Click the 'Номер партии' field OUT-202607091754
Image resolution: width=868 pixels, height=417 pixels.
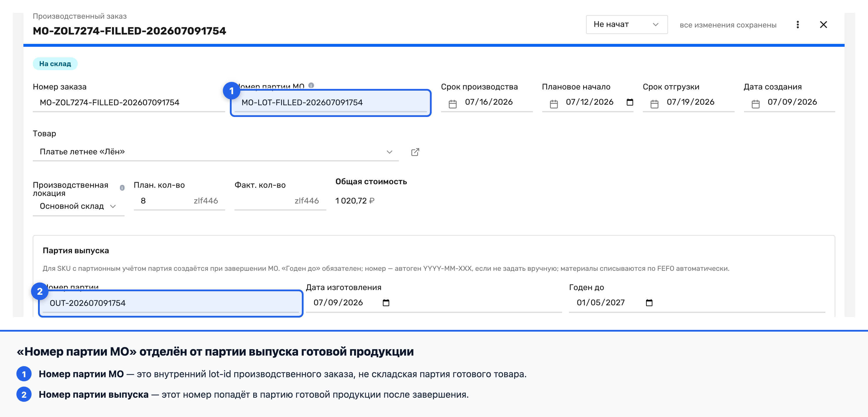(x=170, y=303)
